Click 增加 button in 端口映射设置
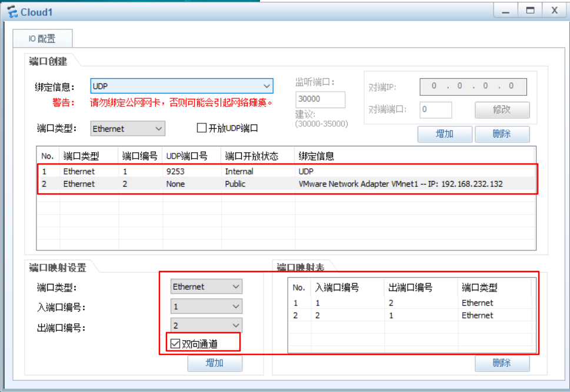Screen dimensions: 570x392 [x=215, y=363]
